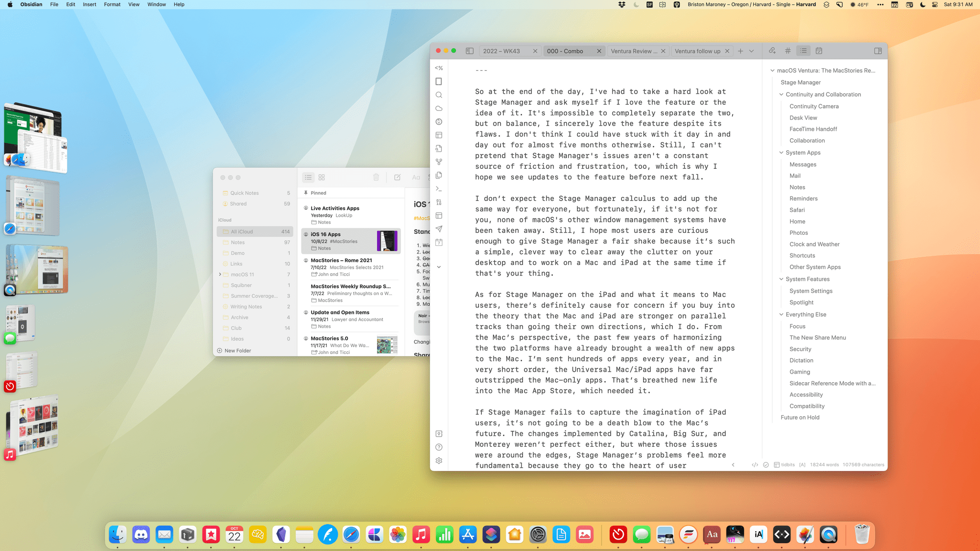Open search from the Obsidian ribbon

pyautogui.click(x=439, y=95)
